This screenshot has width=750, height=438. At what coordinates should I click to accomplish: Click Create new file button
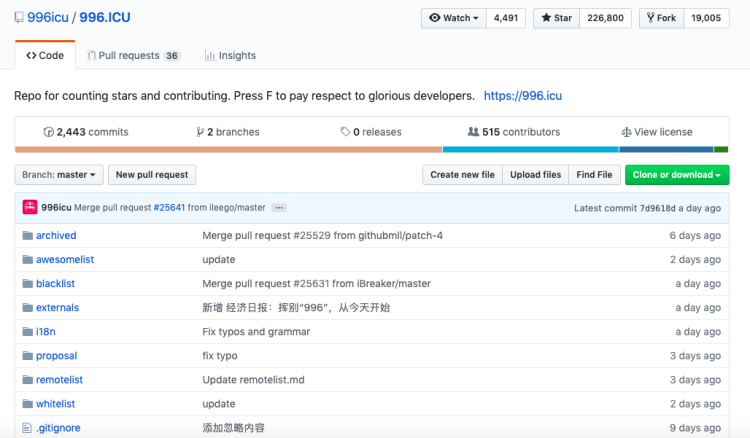[x=463, y=175]
